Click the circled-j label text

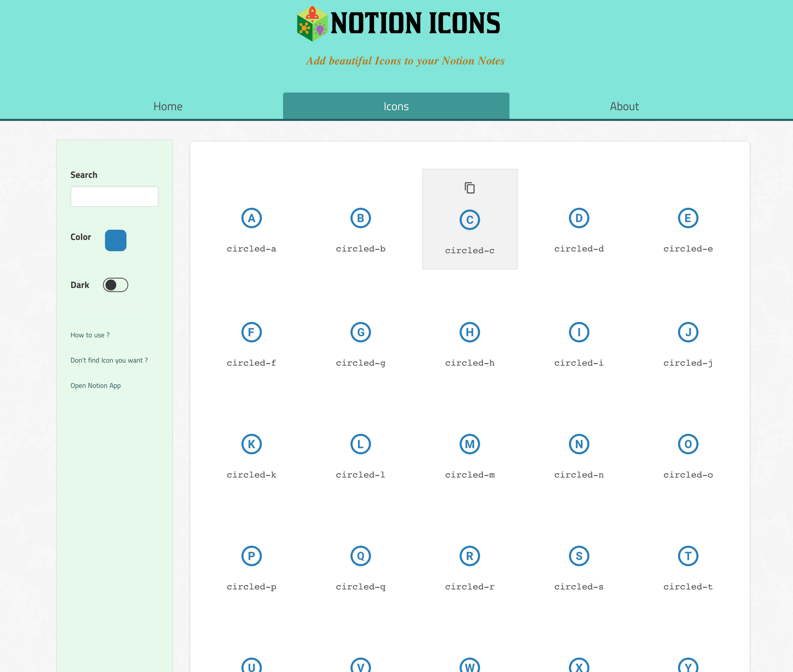tap(688, 363)
